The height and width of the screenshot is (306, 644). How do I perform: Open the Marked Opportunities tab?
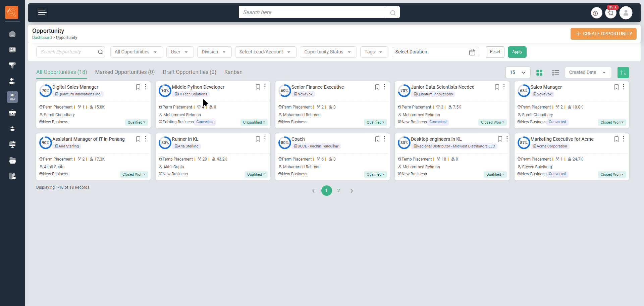(x=125, y=72)
